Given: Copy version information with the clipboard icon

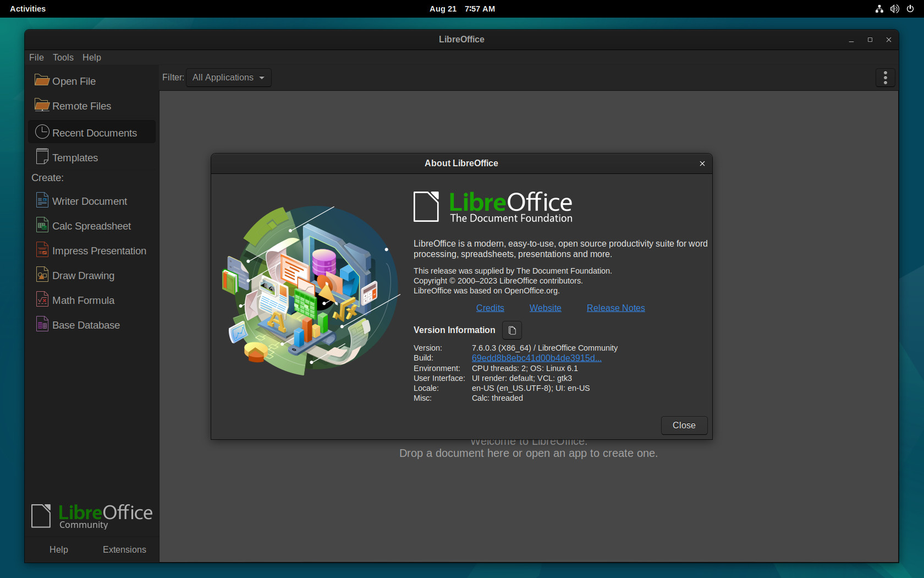Looking at the screenshot, I should coord(512,330).
